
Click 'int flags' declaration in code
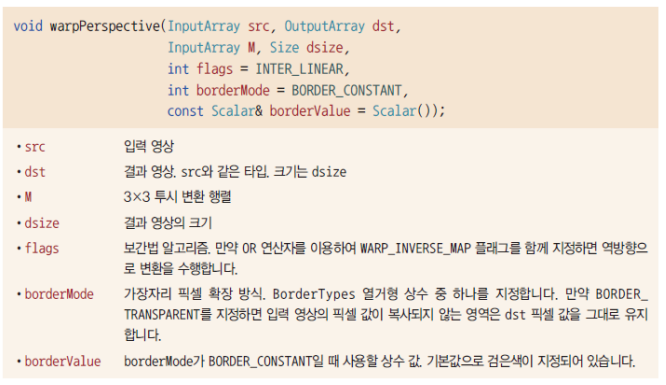point(200,69)
